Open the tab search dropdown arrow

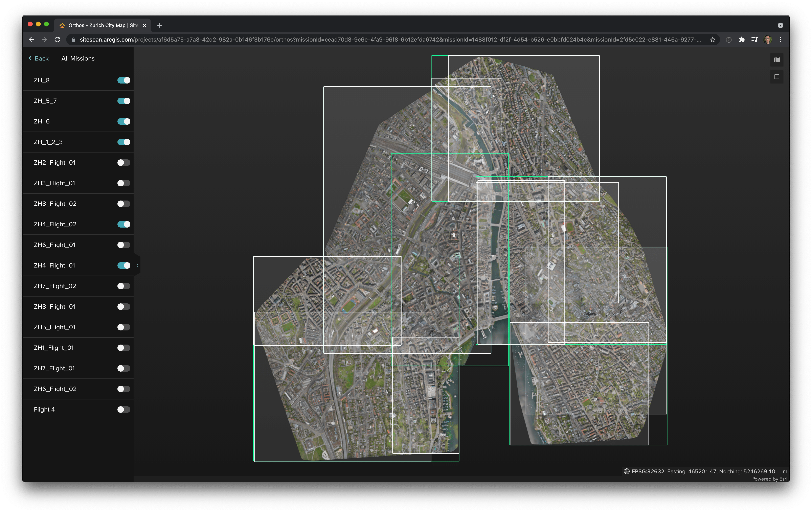coord(780,25)
